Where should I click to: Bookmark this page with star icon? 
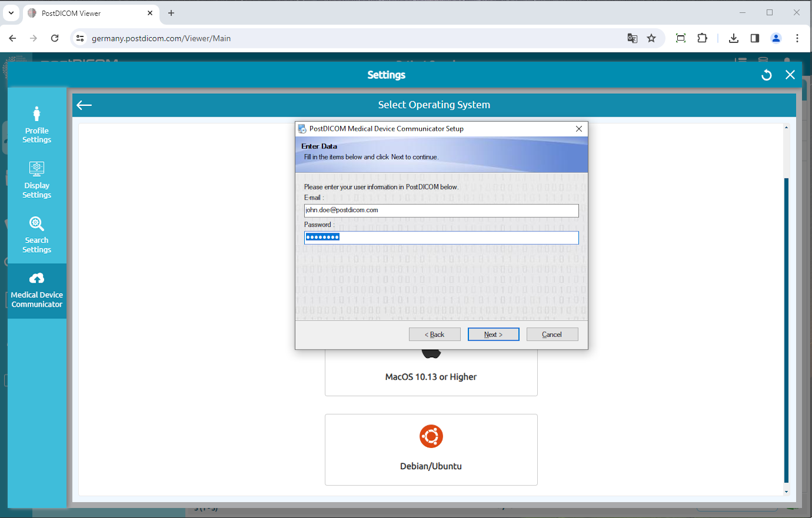(651, 38)
